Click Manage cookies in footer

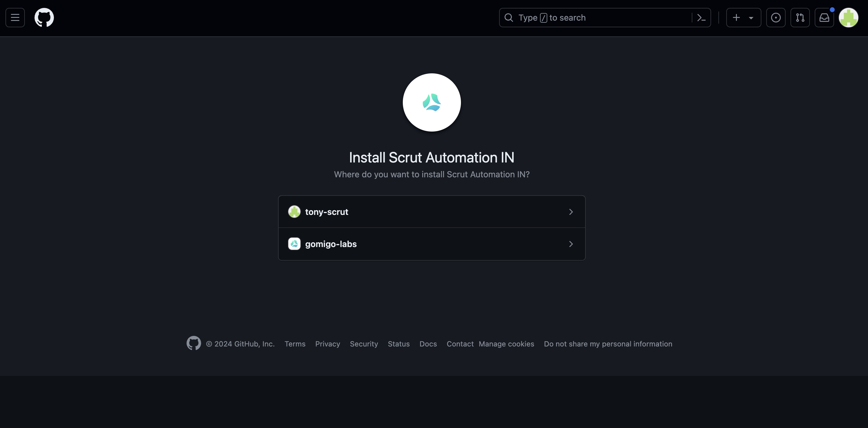click(x=506, y=344)
